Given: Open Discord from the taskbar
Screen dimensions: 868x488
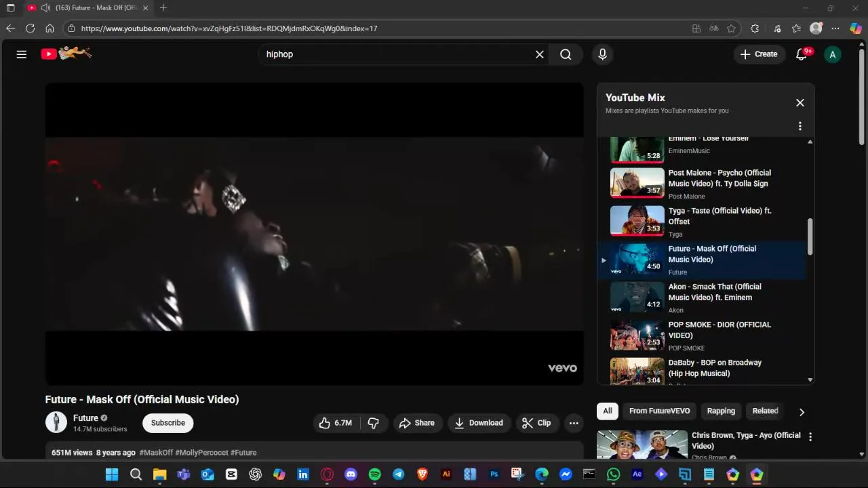Looking at the screenshot, I should tap(351, 474).
